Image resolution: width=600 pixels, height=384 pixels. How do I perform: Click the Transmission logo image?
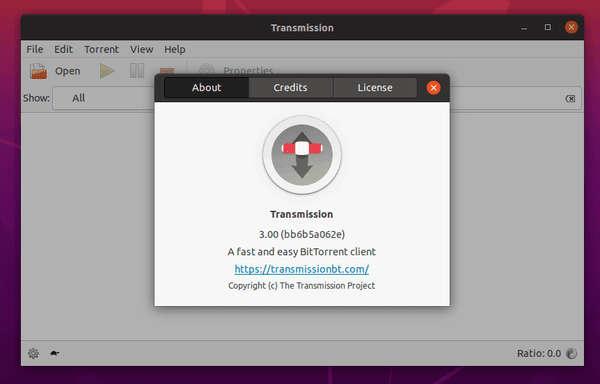point(302,155)
